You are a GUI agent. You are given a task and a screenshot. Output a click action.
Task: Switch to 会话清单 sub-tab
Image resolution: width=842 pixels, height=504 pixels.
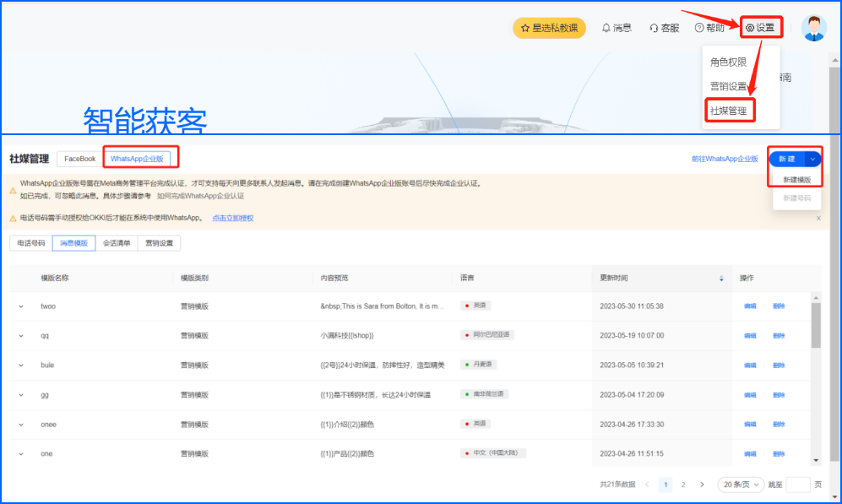pos(117,243)
